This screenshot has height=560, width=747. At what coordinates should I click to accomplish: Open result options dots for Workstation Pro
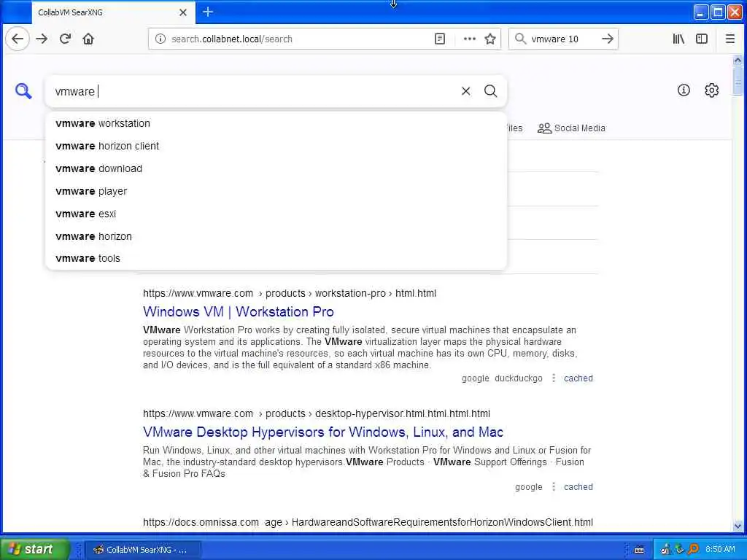pos(553,378)
